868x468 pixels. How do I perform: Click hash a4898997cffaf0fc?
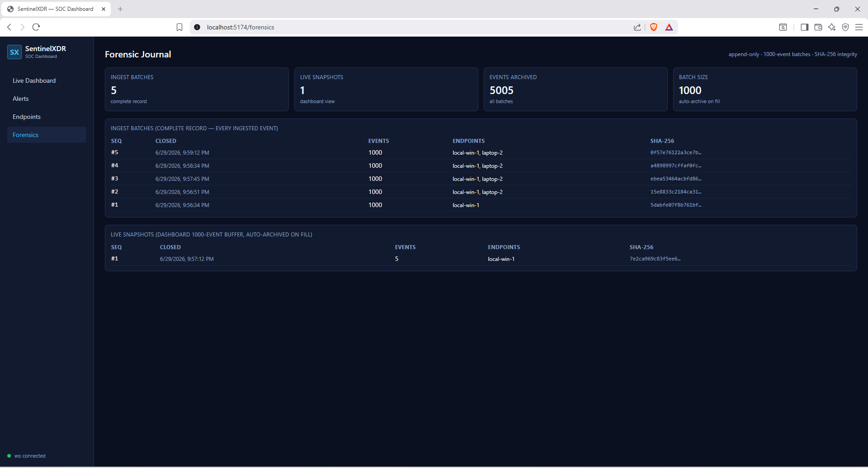pyautogui.click(x=676, y=166)
